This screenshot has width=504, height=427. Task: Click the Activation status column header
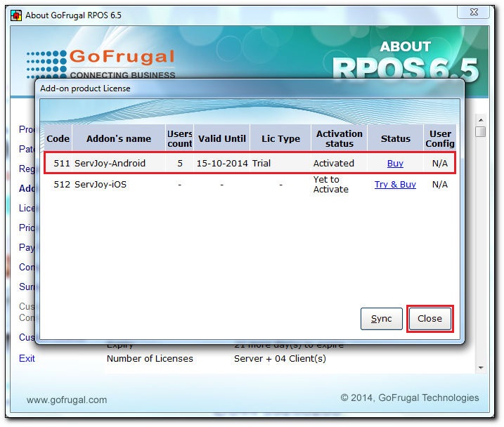(340, 138)
